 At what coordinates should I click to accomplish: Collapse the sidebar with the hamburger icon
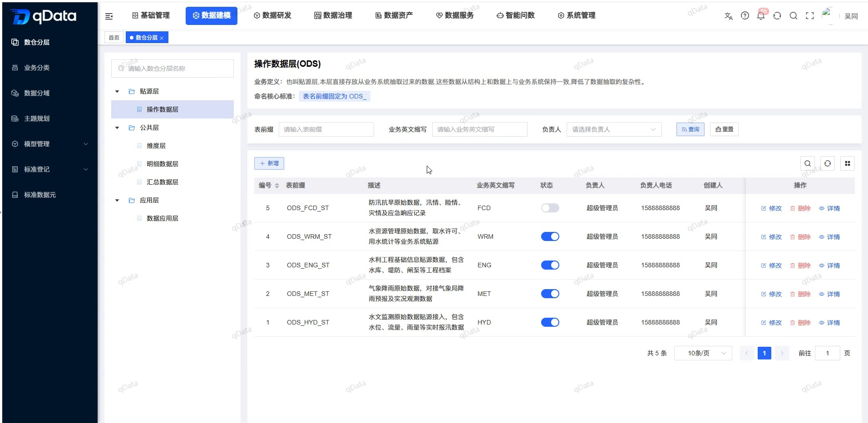coord(109,16)
